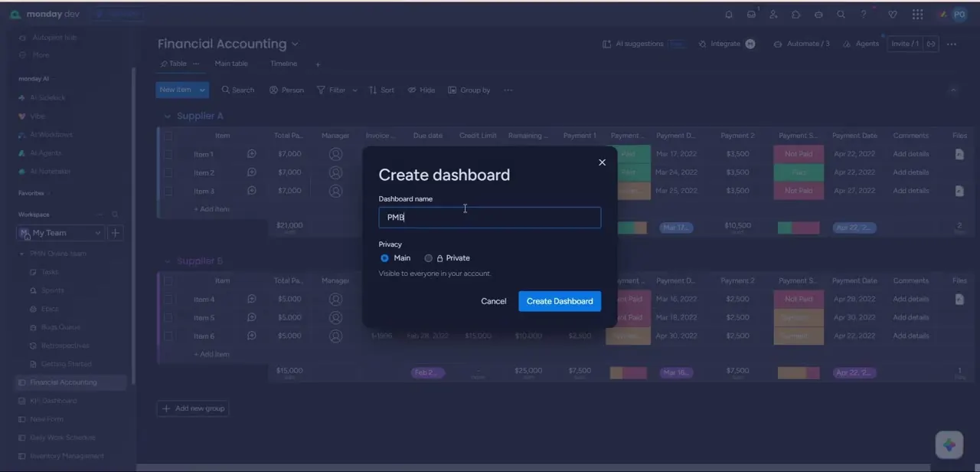Tick the Item 1 checkbox
This screenshot has height=472, width=980.
click(x=168, y=154)
